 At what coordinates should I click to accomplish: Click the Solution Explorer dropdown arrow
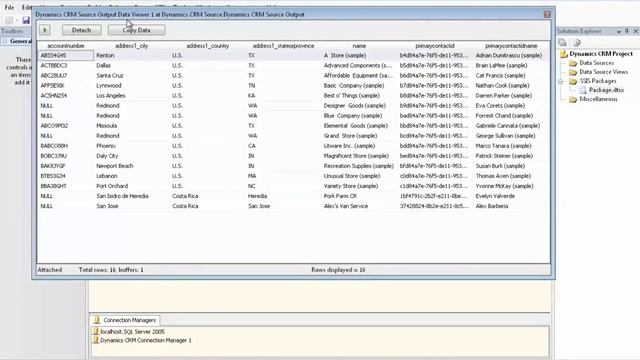pyautogui.click(x=619, y=31)
